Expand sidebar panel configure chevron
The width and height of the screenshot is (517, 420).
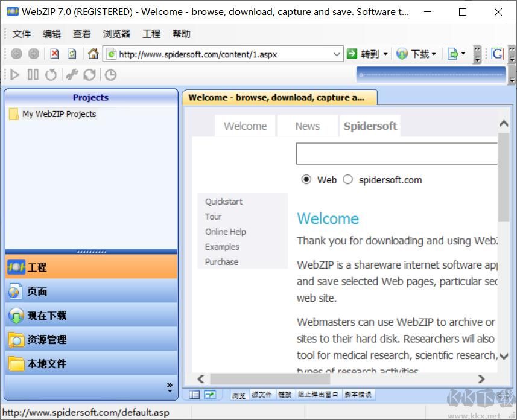(x=170, y=387)
